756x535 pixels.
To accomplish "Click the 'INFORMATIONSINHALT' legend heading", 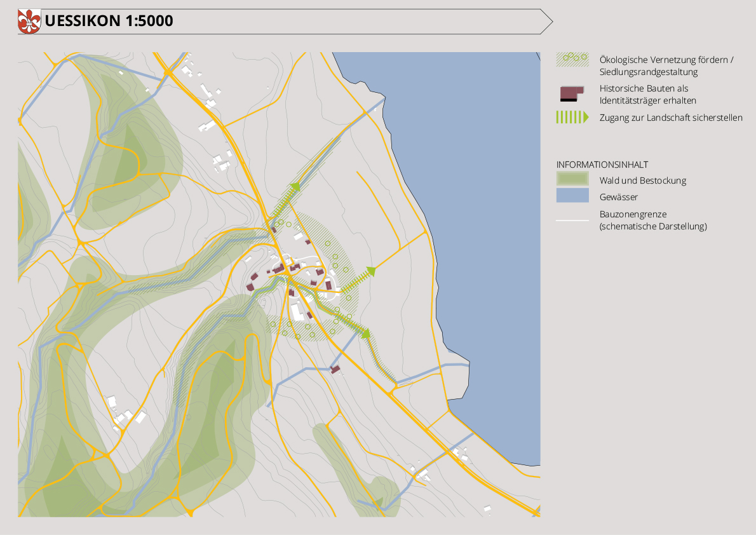I will 602,164.
